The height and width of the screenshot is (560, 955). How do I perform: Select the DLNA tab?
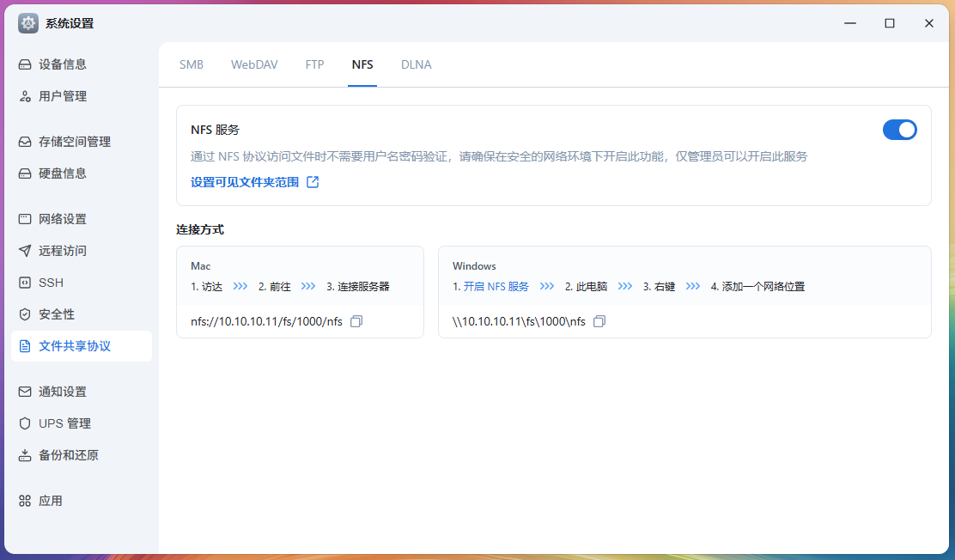tap(416, 64)
